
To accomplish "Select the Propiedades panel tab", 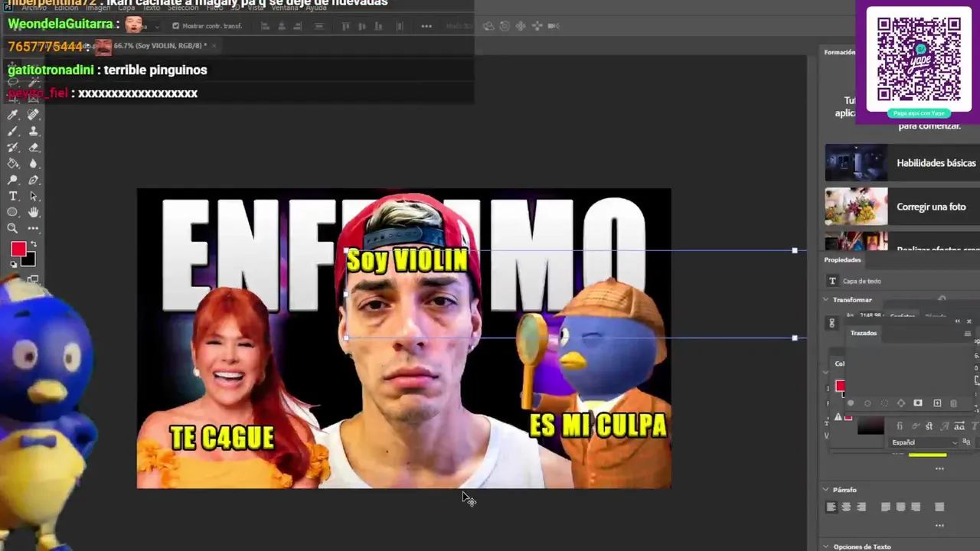I will pos(842,260).
